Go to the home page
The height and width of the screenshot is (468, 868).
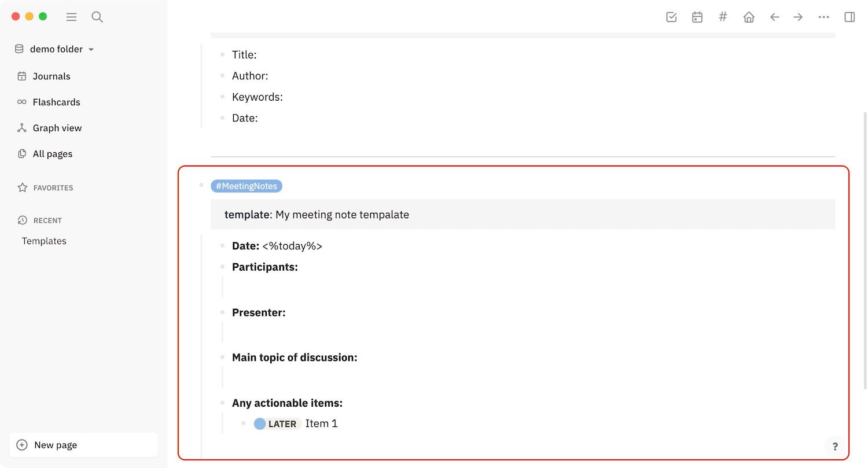pyautogui.click(x=749, y=17)
